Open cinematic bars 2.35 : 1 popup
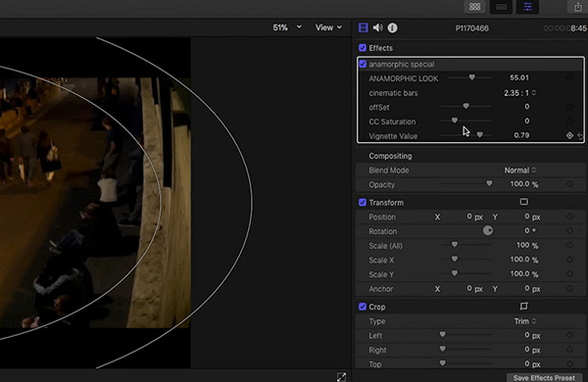This screenshot has height=382, width=588. pyautogui.click(x=519, y=93)
